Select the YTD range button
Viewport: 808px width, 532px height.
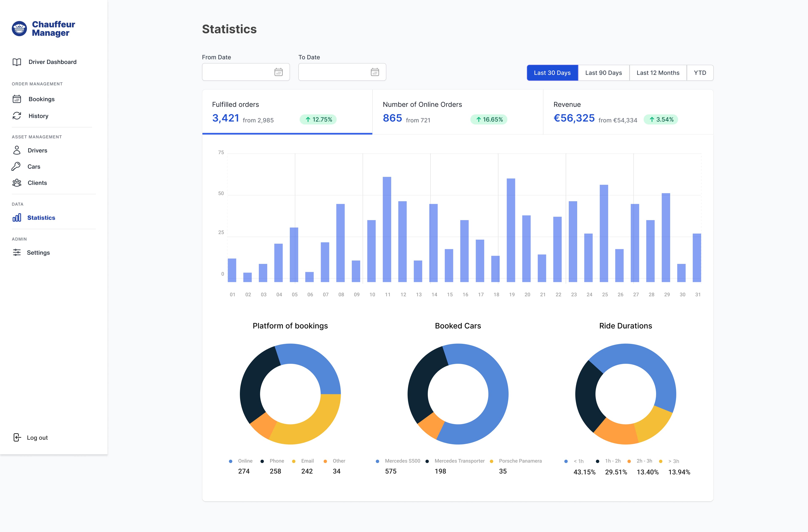pyautogui.click(x=700, y=73)
